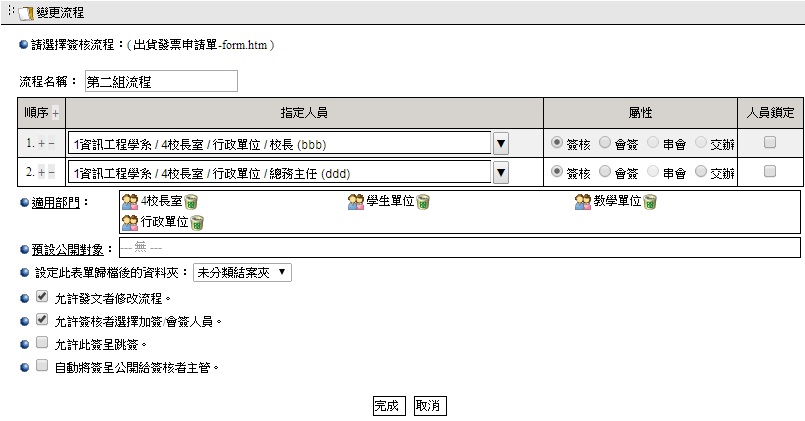This screenshot has height=421, width=805.
Task: Remove 學生單位 using its trash icon
Action: [423, 203]
